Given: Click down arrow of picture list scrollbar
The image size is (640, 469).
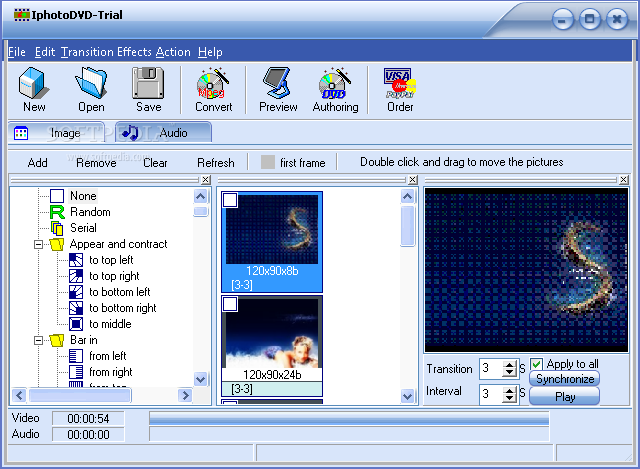Looking at the screenshot, I should click(x=407, y=396).
